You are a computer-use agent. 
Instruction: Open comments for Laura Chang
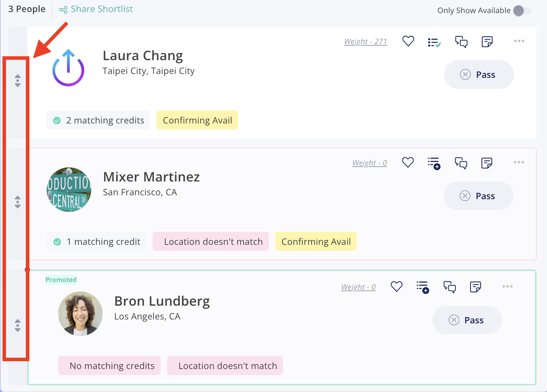(461, 42)
